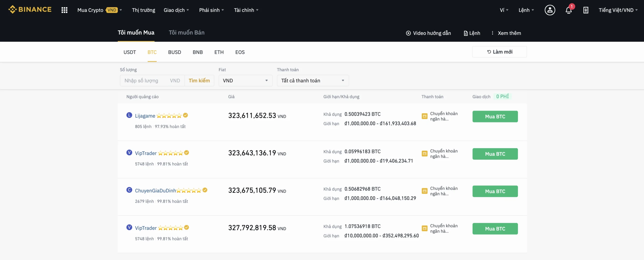Open the notifications bell icon

click(x=569, y=10)
